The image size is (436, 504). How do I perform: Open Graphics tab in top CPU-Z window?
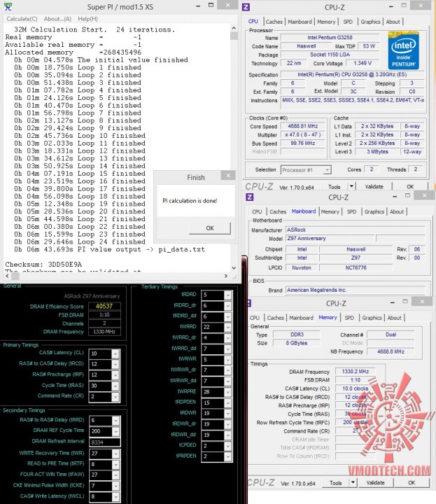[370, 22]
